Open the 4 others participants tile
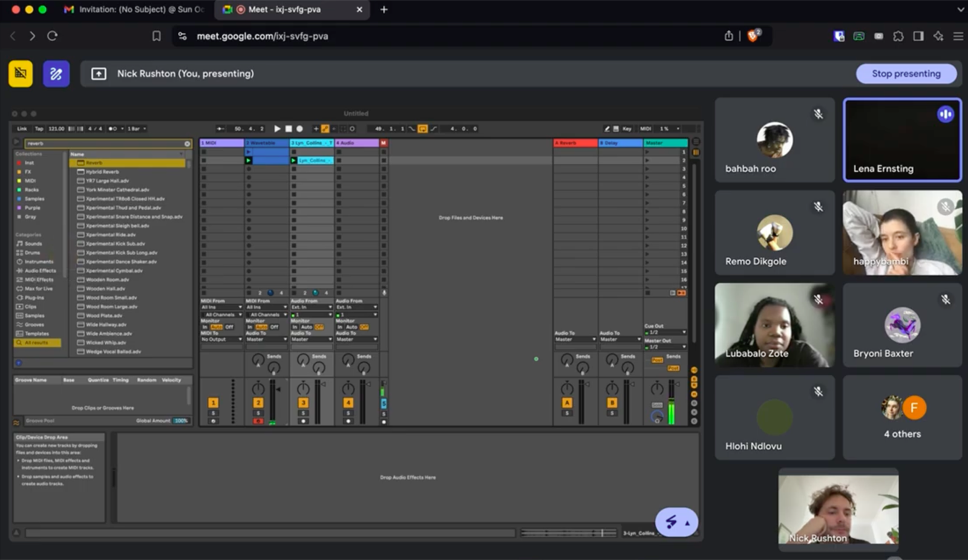 (x=902, y=417)
